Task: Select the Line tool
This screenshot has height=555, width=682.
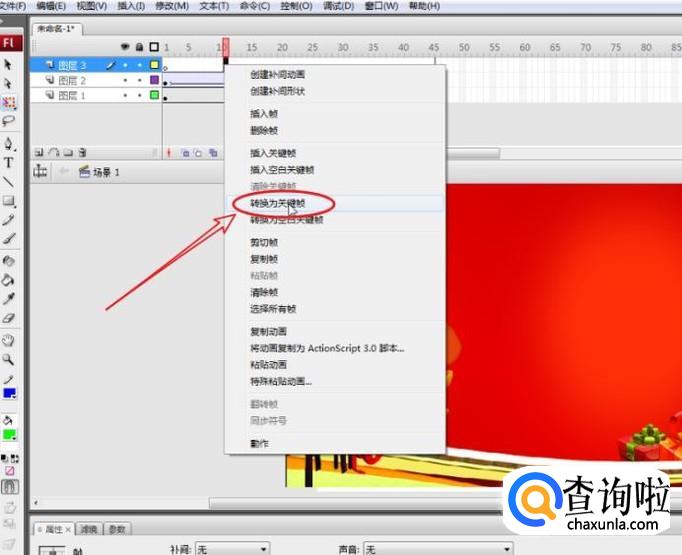Action: click(8, 181)
